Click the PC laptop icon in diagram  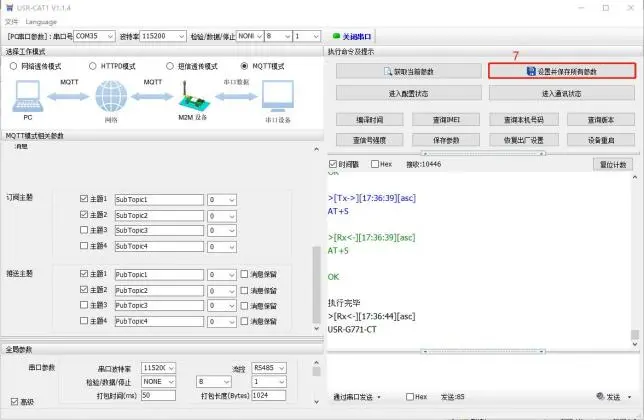pyautogui.click(x=28, y=96)
